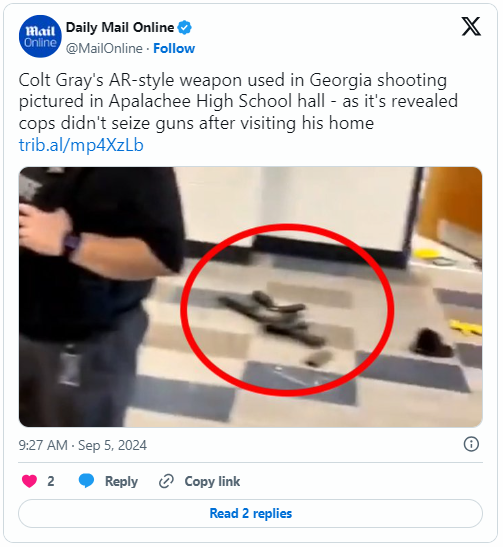Open the 9:27 AM Sep 5, 2024 timestamp
The height and width of the screenshot is (547, 503).
click(x=83, y=445)
